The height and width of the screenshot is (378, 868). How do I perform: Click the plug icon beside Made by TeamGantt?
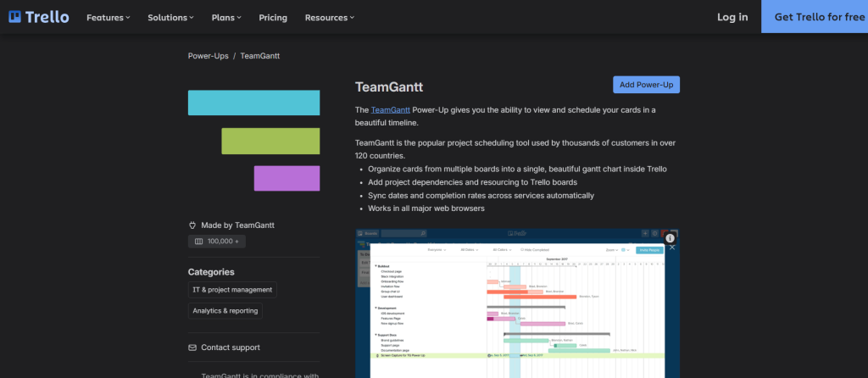pos(192,225)
